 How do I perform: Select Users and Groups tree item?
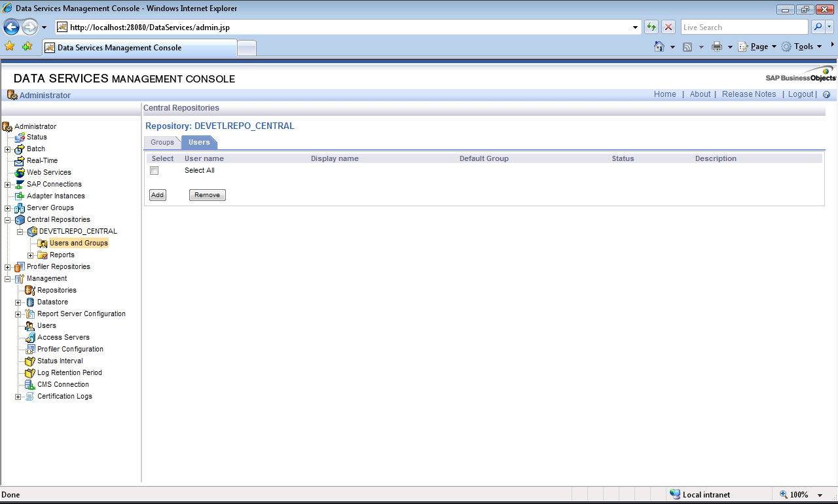tap(79, 243)
